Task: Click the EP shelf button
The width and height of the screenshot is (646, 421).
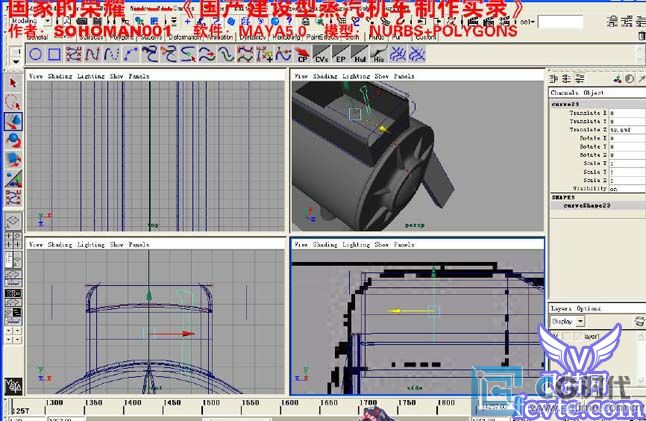Action: click(x=340, y=54)
